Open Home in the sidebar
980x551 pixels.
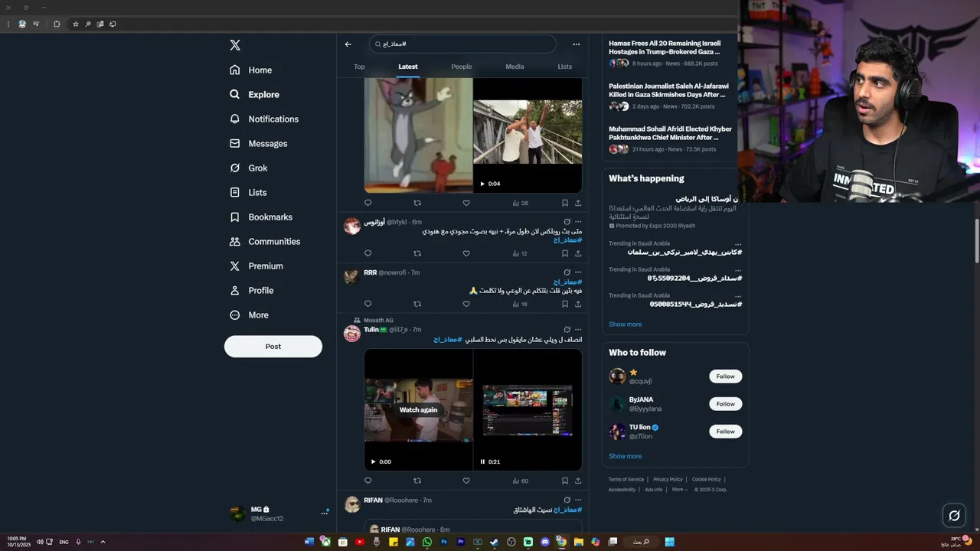click(x=250, y=70)
